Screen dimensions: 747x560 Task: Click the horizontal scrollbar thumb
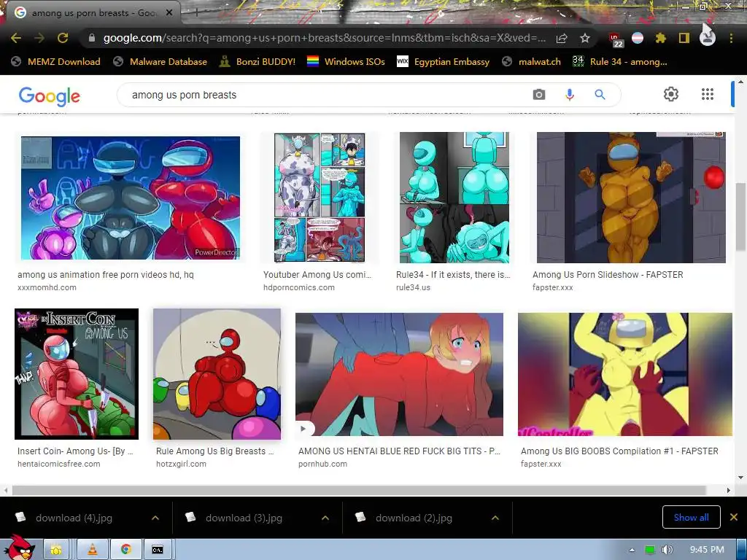click(359, 490)
